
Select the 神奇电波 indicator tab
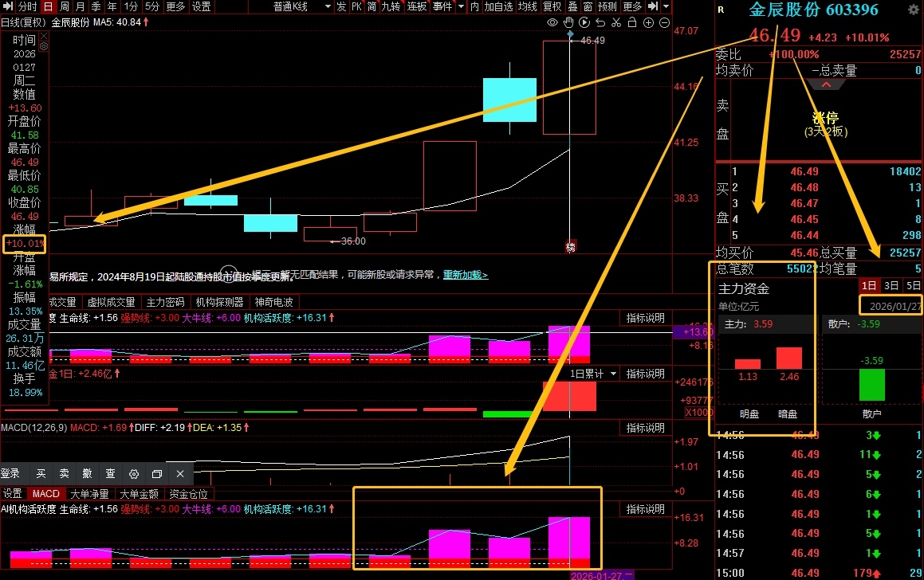[x=274, y=302]
